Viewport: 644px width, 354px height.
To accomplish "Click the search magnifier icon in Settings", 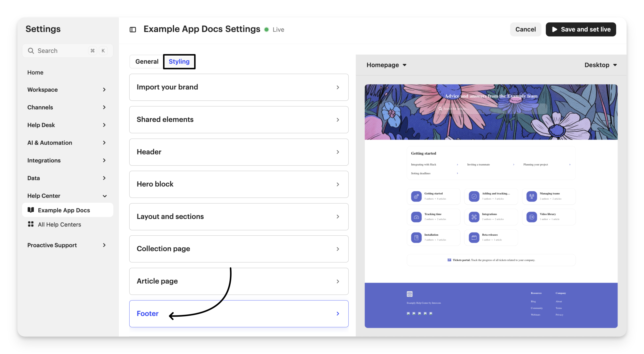I will tap(31, 51).
